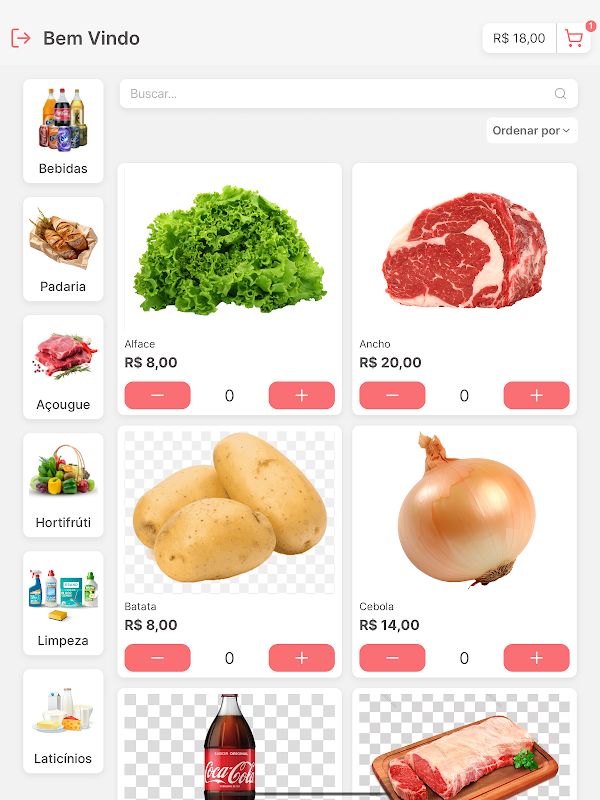Image resolution: width=600 pixels, height=800 pixels.
Task: Remove one Ancho with minus button
Action: [x=392, y=395]
